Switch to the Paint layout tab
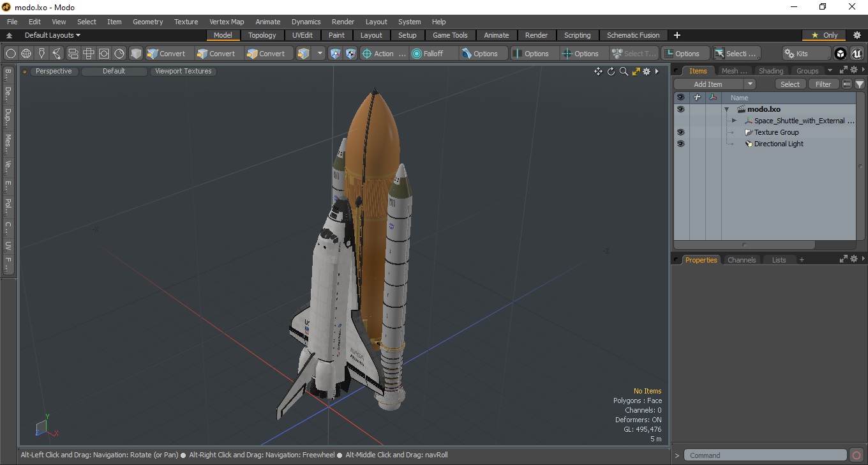 [x=336, y=35]
